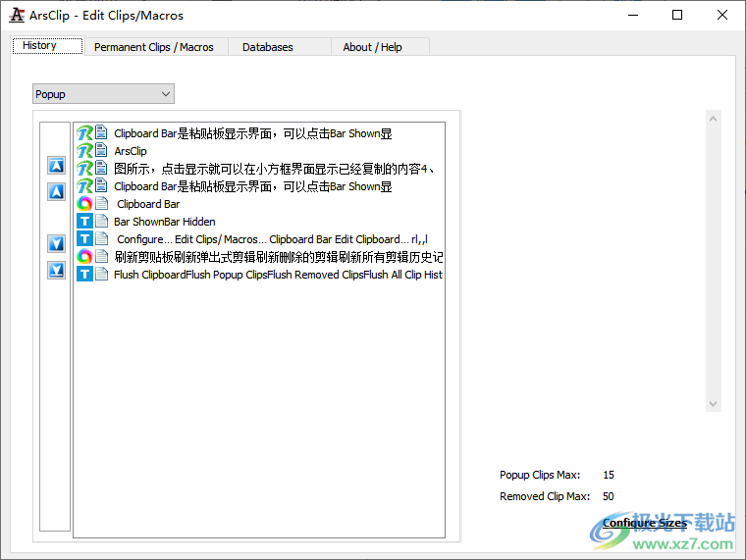Click the page icon beside the short 'Clipboard Bar' clip
Viewport: 746px width, 560px height.
coord(101,203)
